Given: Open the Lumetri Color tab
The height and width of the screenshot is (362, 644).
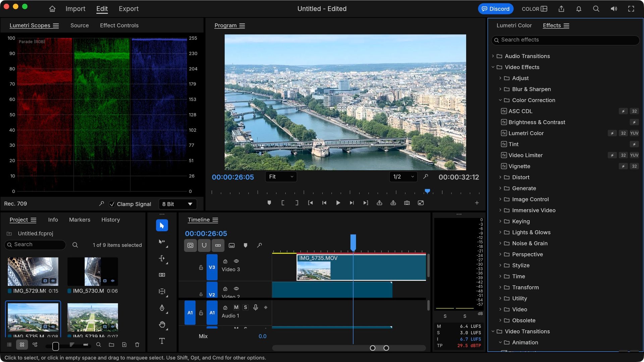Looking at the screenshot, I should pyautogui.click(x=514, y=25).
